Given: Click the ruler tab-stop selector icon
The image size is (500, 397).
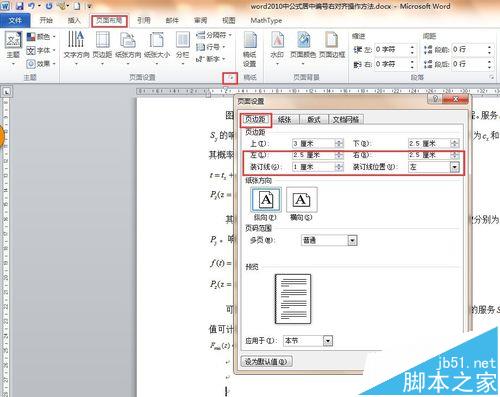Looking at the screenshot, I should pos(6,91).
